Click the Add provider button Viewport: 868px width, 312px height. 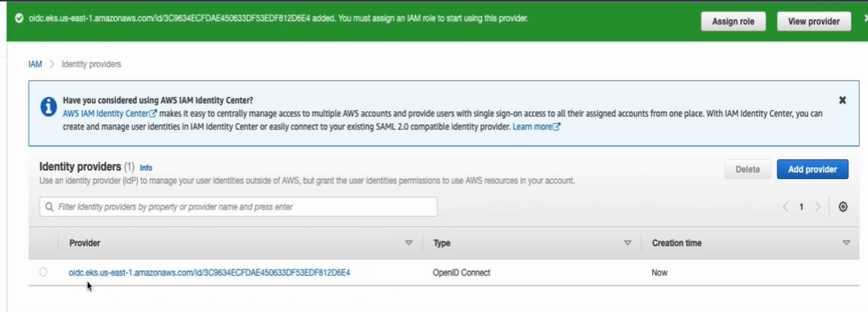(812, 169)
